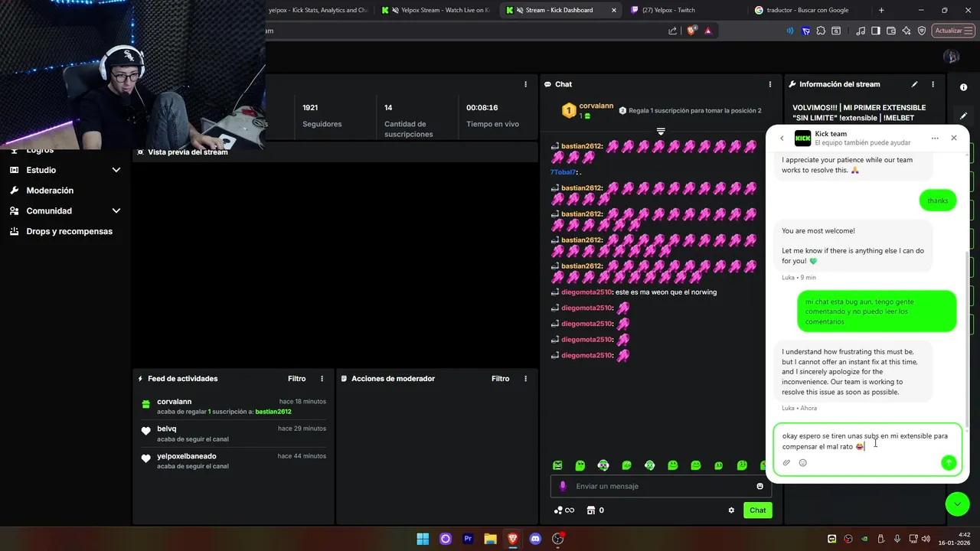980x551 pixels.
Task: Open browser extensions puzzle icon
Action: [x=821, y=31]
